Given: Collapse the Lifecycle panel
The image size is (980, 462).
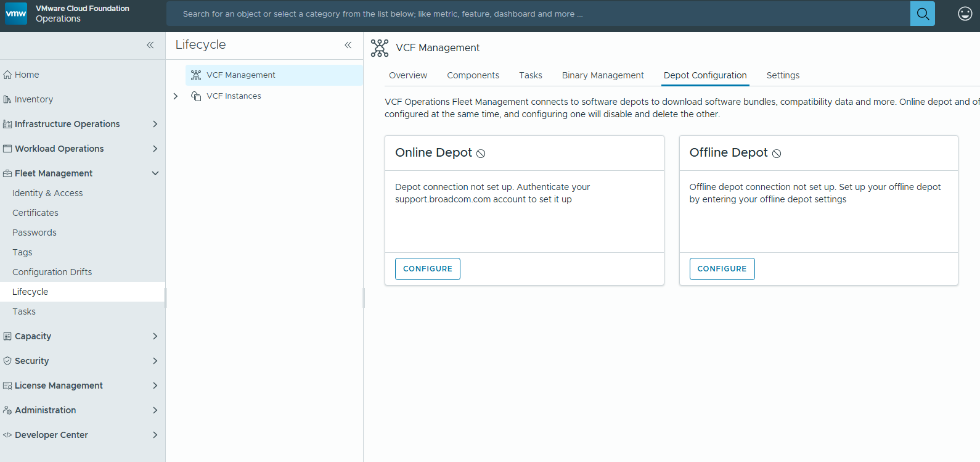Looking at the screenshot, I should pos(348,45).
